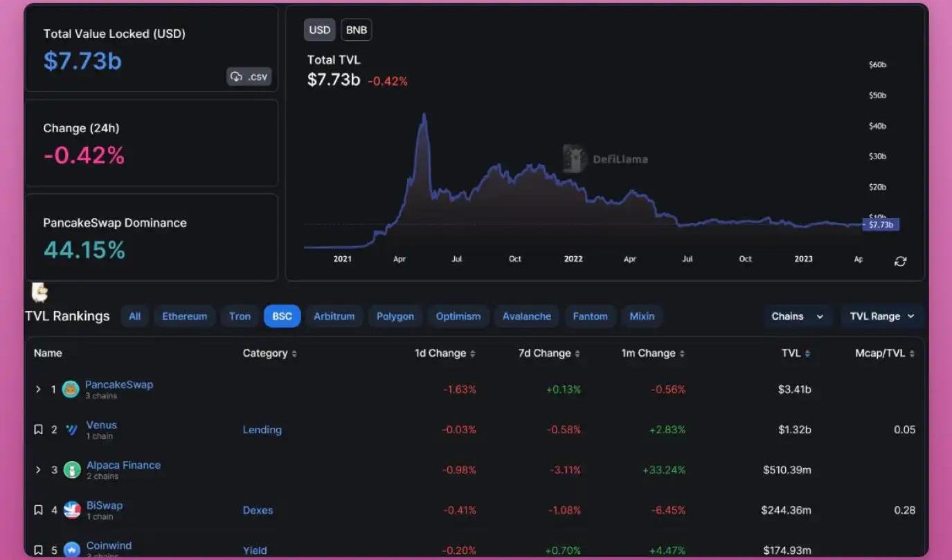Click the +33.24% 1m change value

[664, 470]
